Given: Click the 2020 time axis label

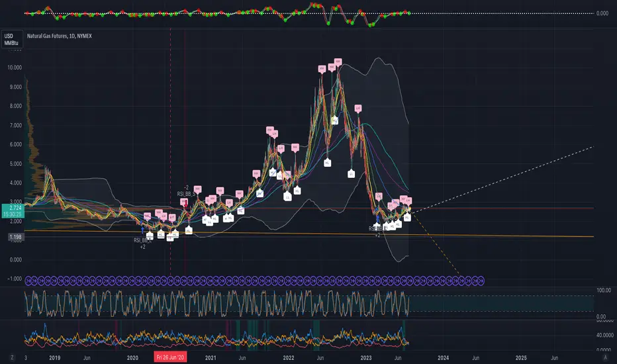Looking at the screenshot, I should [132, 357].
